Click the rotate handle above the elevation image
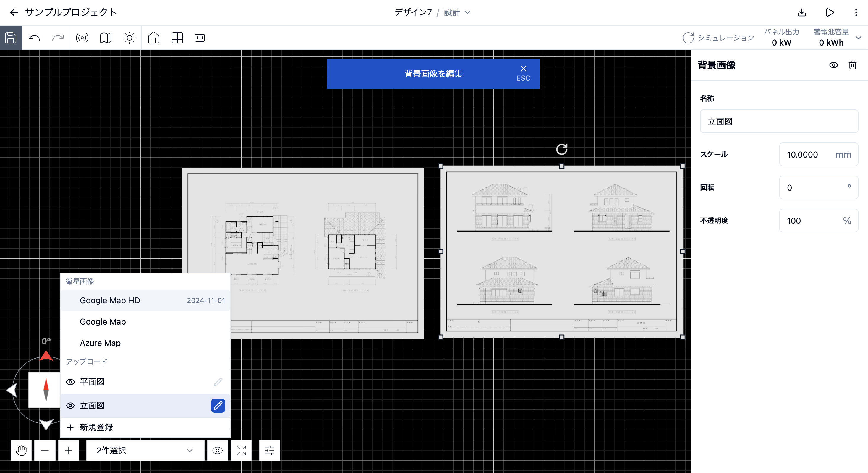The image size is (868, 473). coord(562,149)
